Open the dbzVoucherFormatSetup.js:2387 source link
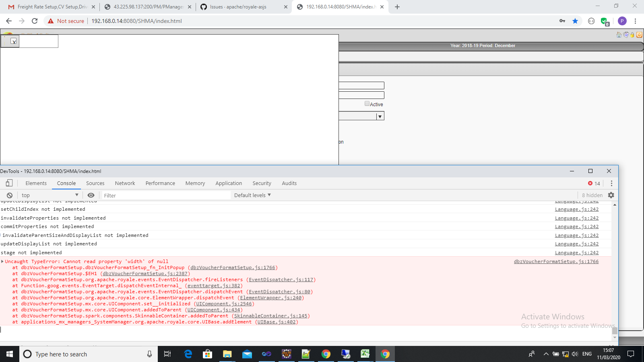Viewport: 644px width, 362px height. coord(145,274)
